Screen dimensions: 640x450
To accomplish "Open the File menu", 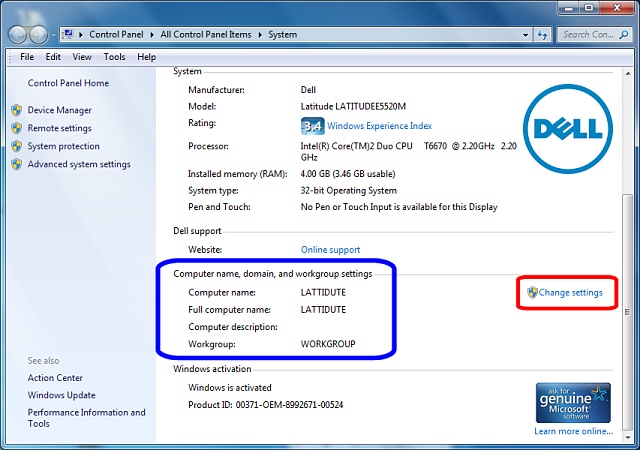I will [27, 57].
